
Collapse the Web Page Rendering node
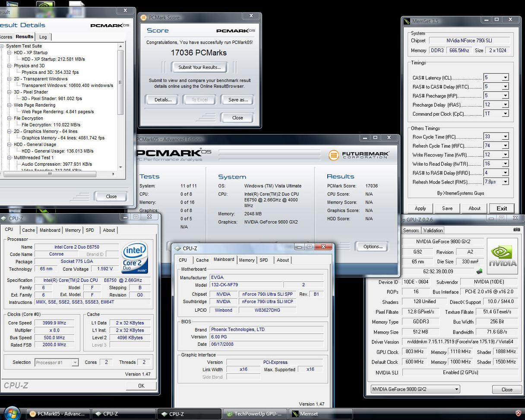pos(9,105)
